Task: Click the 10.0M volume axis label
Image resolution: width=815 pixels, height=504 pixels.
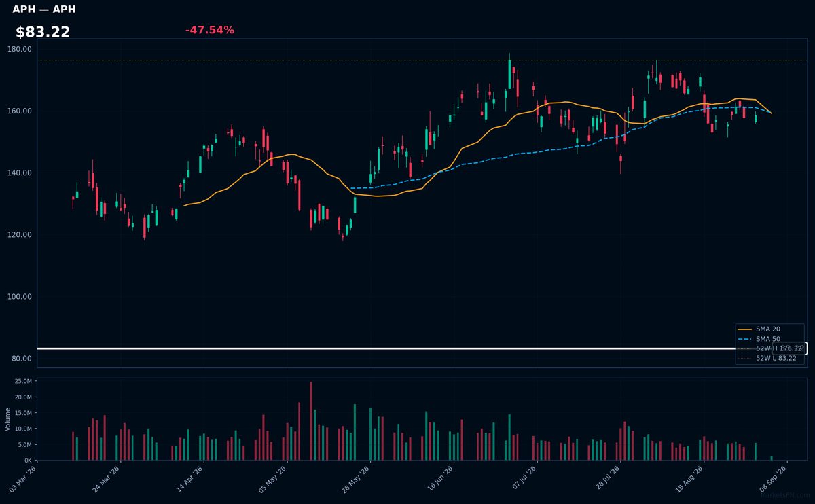Action: coord(23,429)
